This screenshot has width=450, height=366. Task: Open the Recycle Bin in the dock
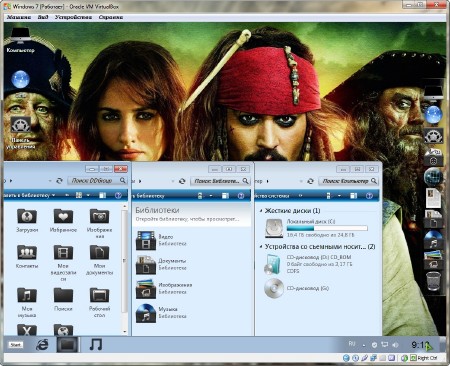pos(433,282)
